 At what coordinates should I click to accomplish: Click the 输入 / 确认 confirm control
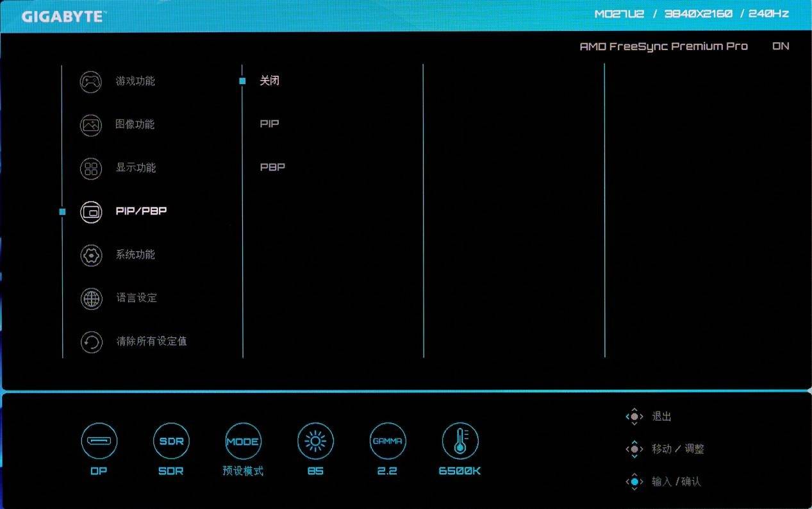point(675,481)
